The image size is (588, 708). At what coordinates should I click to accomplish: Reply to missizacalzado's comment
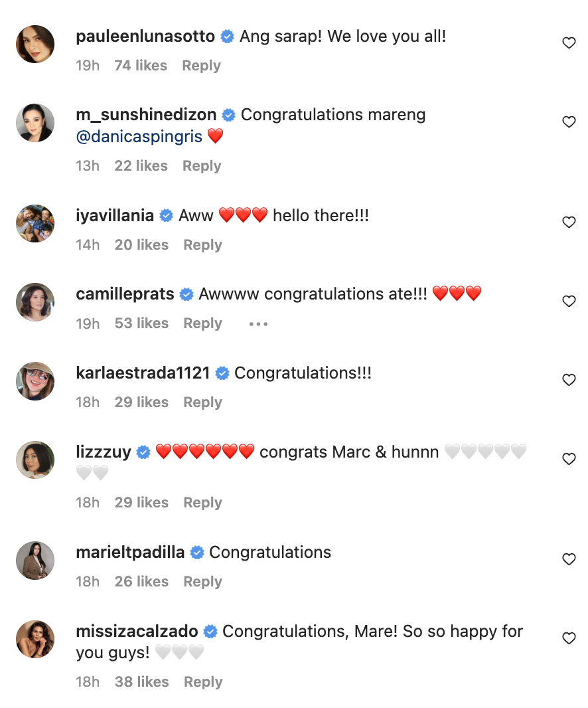coord(203,681)
